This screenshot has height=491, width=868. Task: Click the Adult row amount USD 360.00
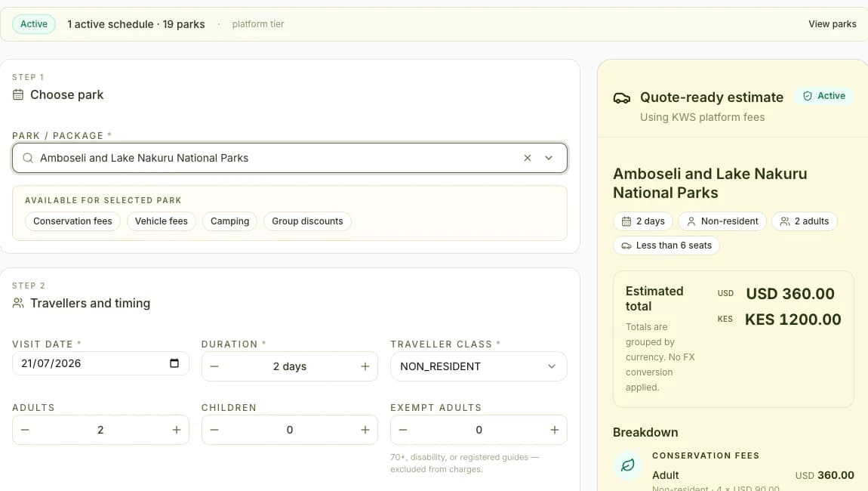tap(824, 475)
